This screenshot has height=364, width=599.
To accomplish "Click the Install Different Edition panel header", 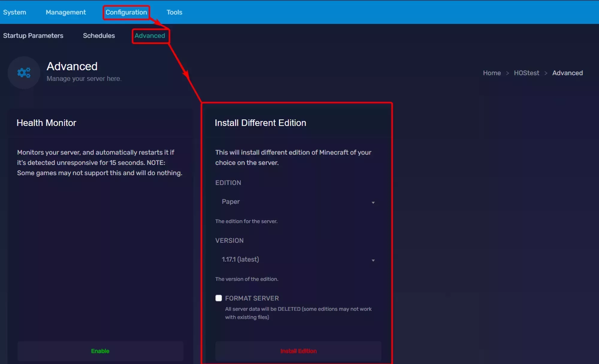I will (x=260, y=123).
